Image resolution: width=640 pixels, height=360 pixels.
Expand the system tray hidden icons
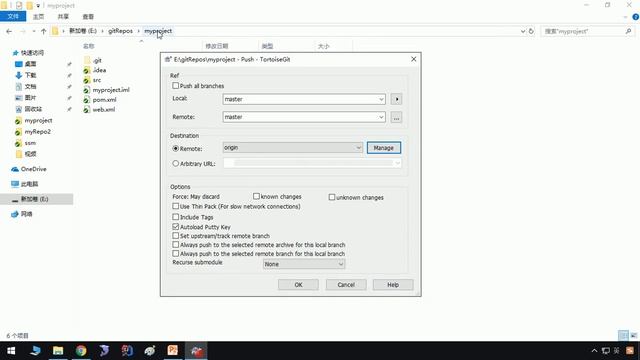click(x=594, y=351)
